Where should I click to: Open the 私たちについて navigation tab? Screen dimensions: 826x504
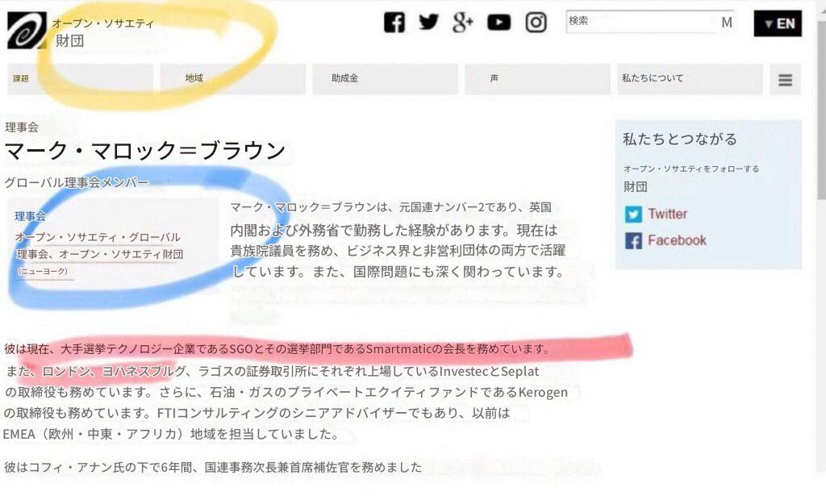coord(690,79)
